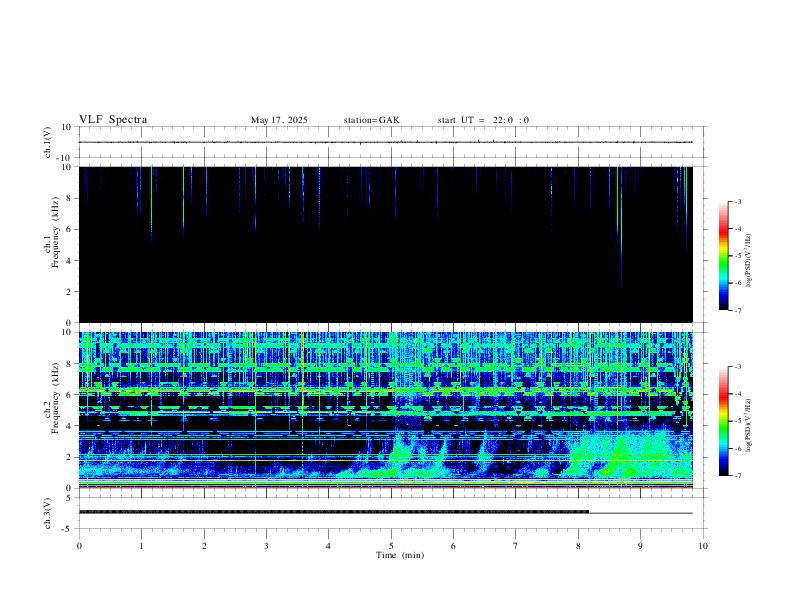Select the date text "May 17, 2025"
Image resolution: width=792 pixels, height=612 pixels.
click(279, 120)
